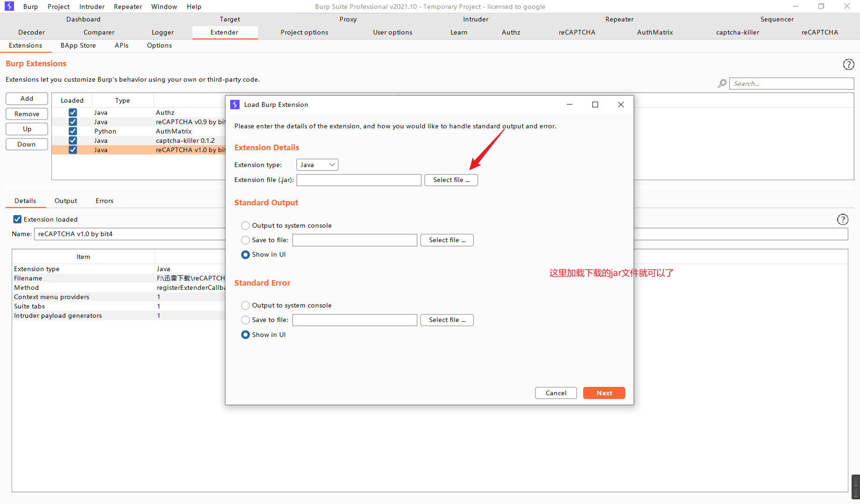Image resolution: width=860 pixels, height=504 pixels.
Task: Open the Repeater menu in menu bar
Action: pyautogui.click(x=128, y=7)
